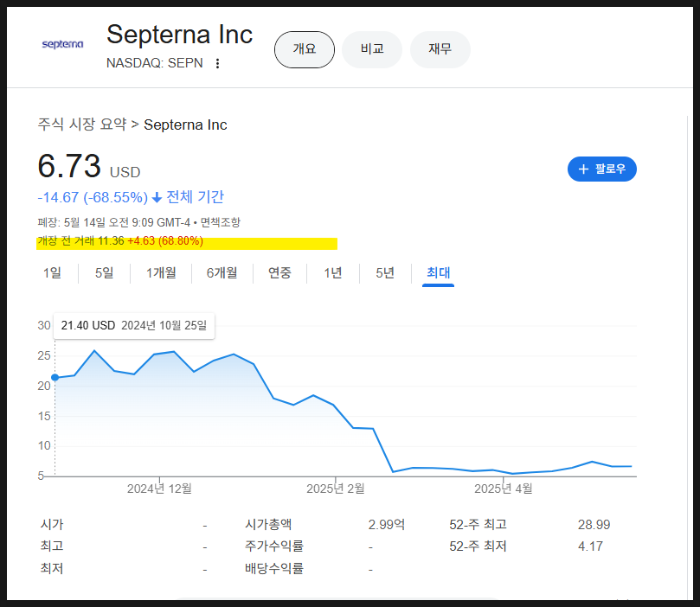700x607 pixels.
Task: Select the 개요 tab
Action: (305, 49)
